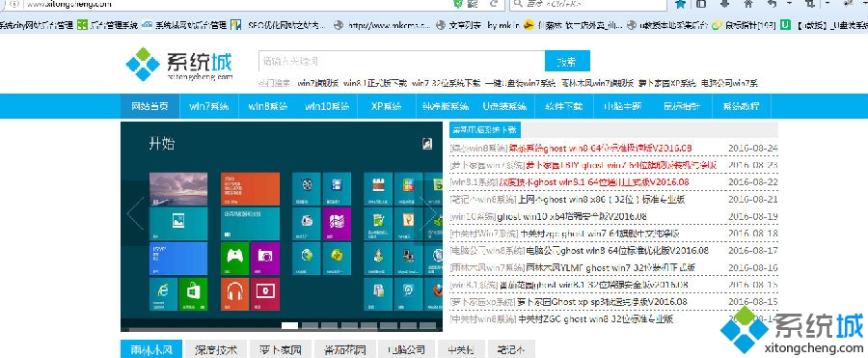Show previous slide with left carousel arrow
Viewport: 868px width, 358px height.
pos(135,213)
